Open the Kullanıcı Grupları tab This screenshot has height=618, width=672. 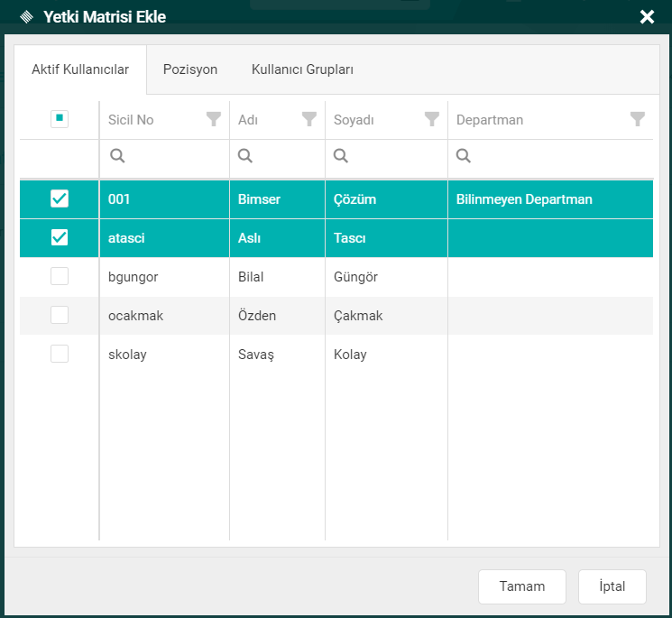tap(302, 69)
